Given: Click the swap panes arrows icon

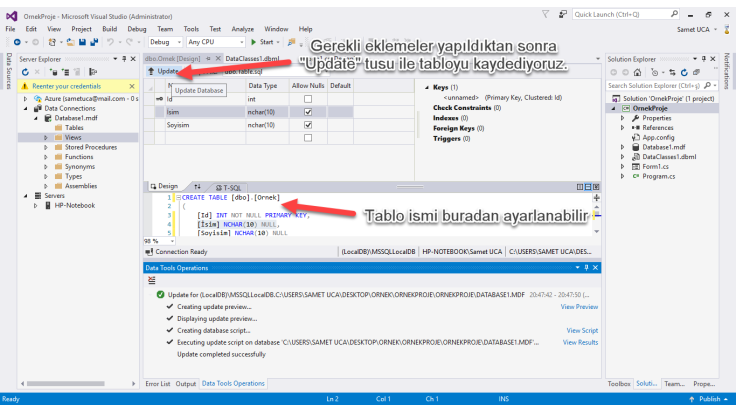Looking at the screenshot, I should pos(198,187).
